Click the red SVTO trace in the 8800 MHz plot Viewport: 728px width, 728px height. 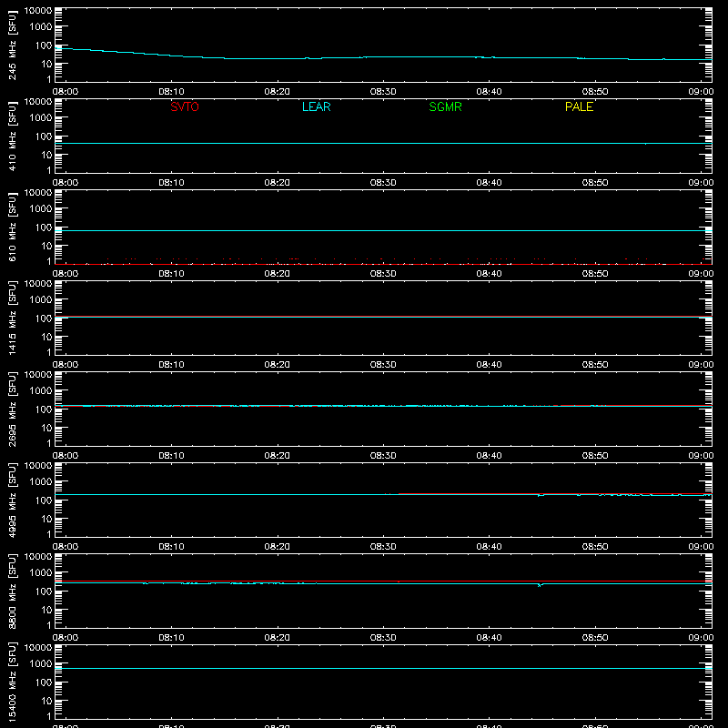[x=383, y=581]
